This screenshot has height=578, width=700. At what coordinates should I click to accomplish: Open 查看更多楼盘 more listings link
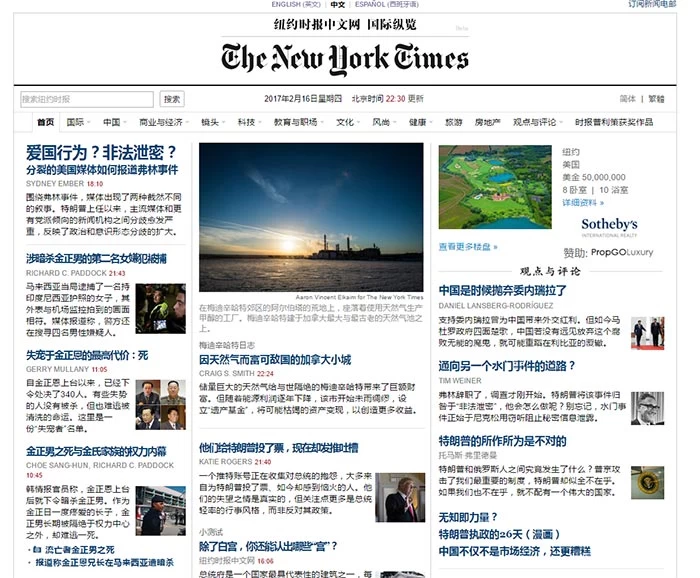click(x=468, y=247)
